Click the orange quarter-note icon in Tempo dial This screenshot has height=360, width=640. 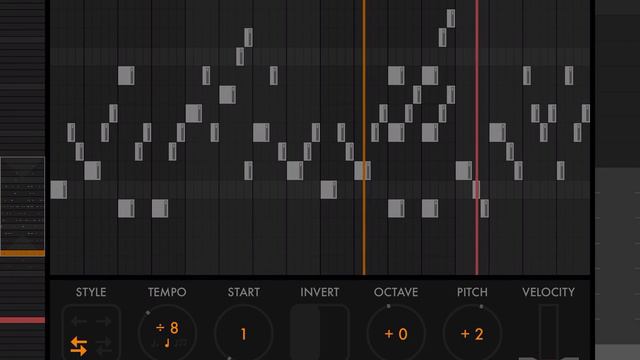[167, 343]
